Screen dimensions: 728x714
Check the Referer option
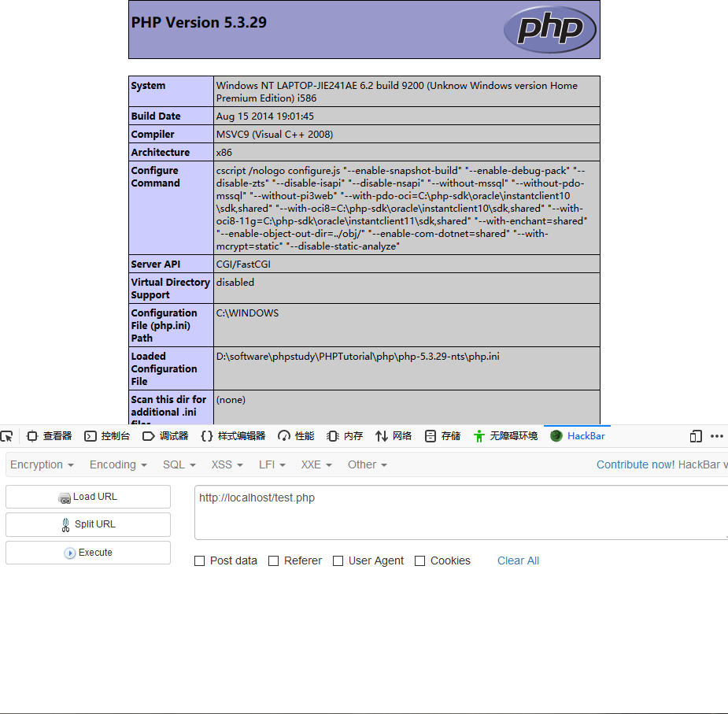pyautogui.click(x=274, y=560)
